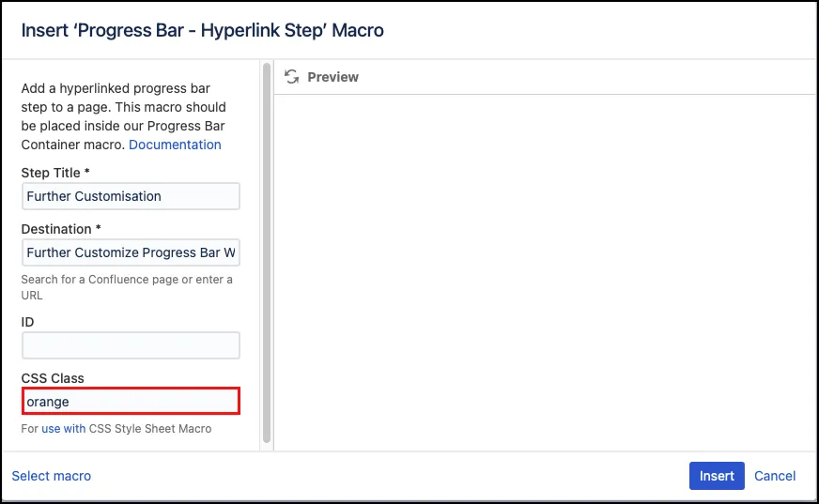Image resolution: width=819 pixels, height=504 pixels.
Task: Go back via Select macro link
Action: click(51, 476)
